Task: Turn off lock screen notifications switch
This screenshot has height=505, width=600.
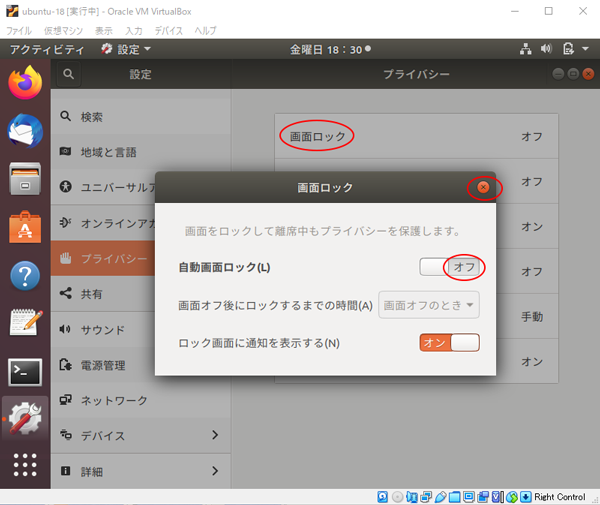Action: tap(449, 342)
